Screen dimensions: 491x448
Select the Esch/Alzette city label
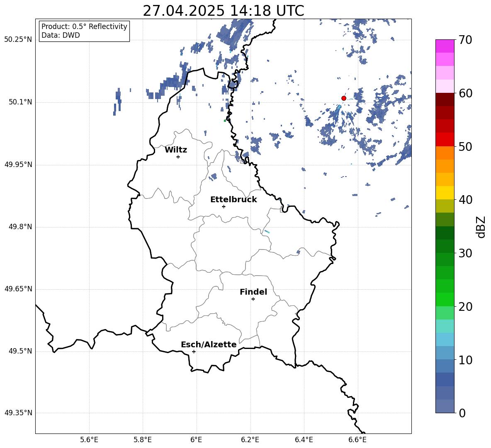click(209, 344)
